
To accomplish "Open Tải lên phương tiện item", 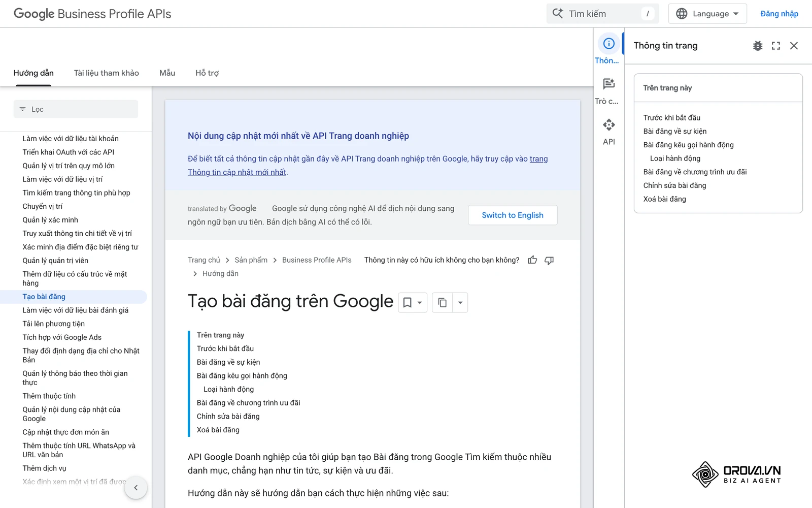I will [x=54, y=324].
